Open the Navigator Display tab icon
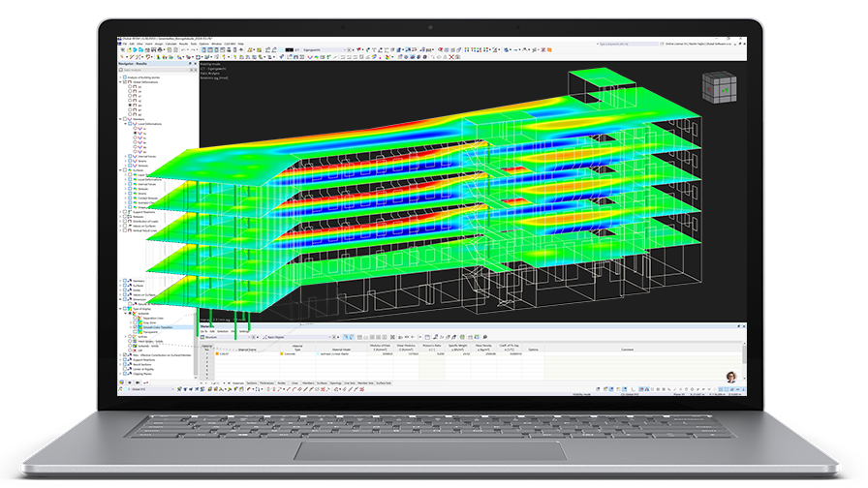The image size is (868, 488). [x=130, y=382]
